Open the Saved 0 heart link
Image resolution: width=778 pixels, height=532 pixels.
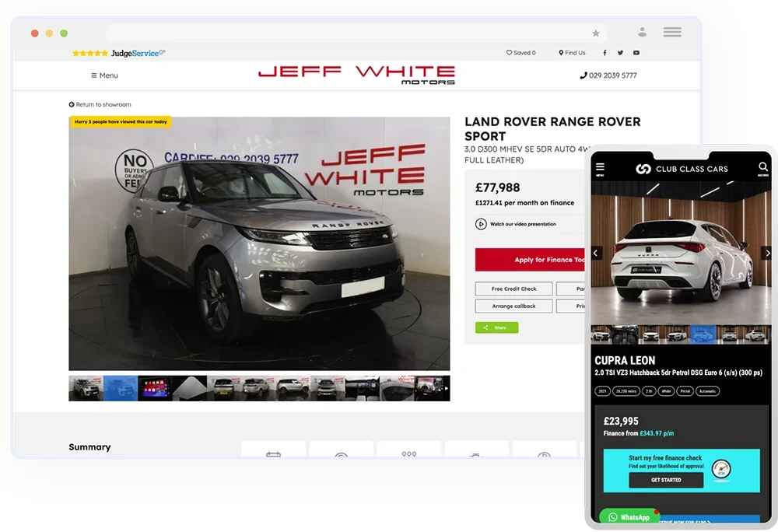(520, 53)
